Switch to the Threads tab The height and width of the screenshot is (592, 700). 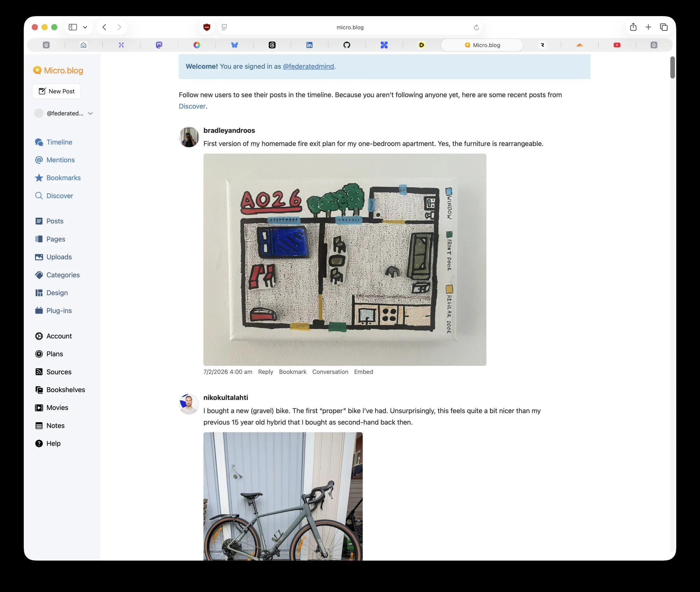[272, 45]
